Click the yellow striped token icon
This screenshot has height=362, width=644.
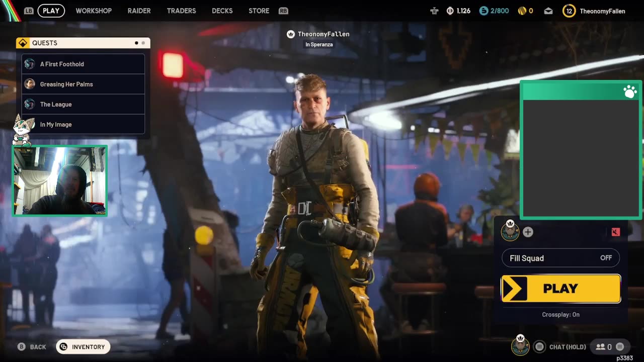(x=522, y=11)
